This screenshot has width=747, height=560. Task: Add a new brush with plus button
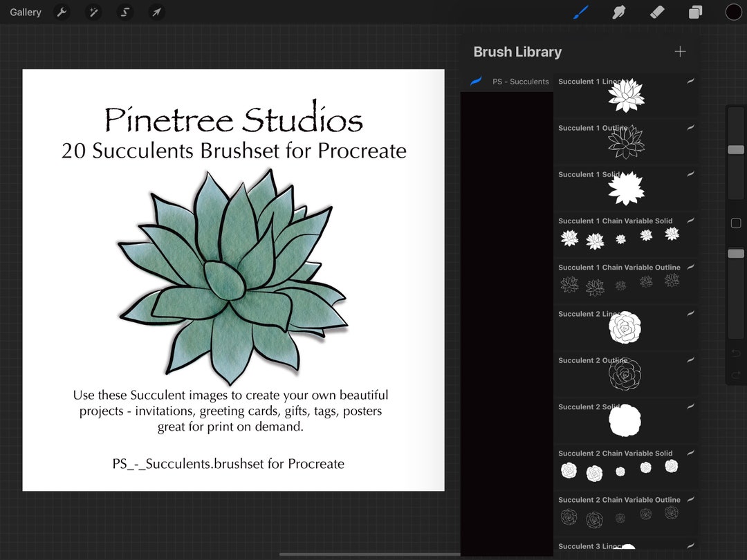[x=681, y=51]
